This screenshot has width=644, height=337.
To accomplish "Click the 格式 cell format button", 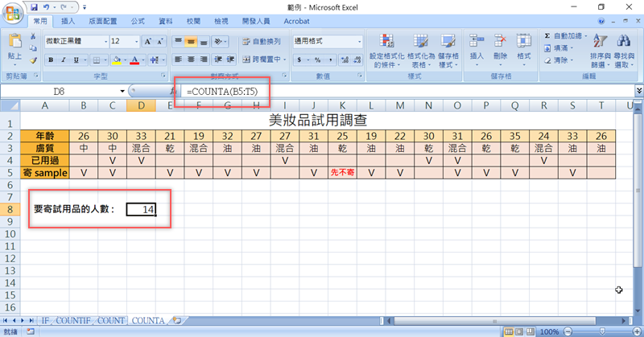I will tap(524, 51).
